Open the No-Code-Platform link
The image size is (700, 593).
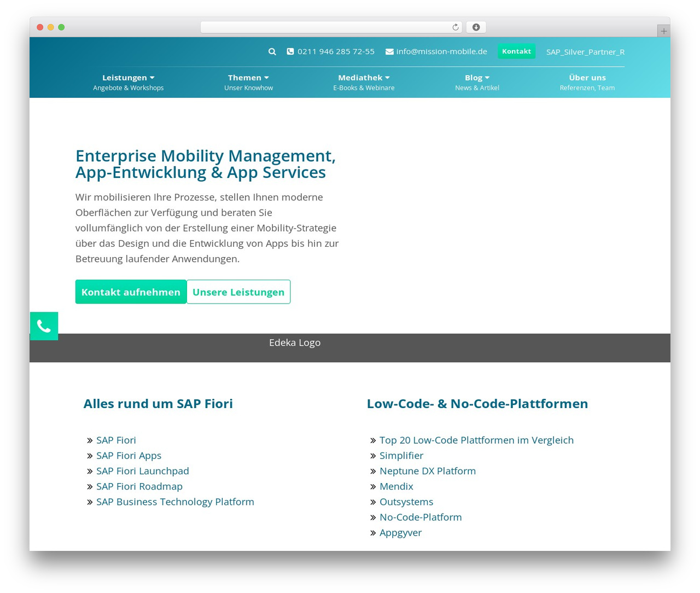click(x=421, y=517)
